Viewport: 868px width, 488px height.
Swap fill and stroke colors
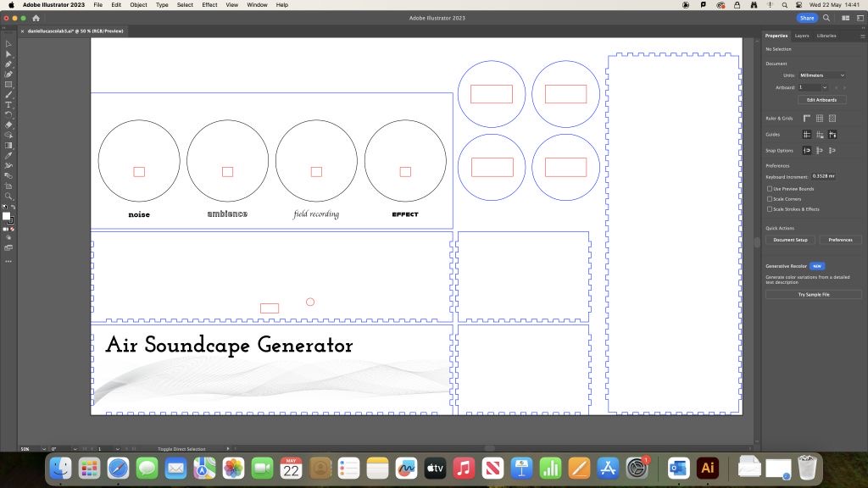(x=13, y=207)
